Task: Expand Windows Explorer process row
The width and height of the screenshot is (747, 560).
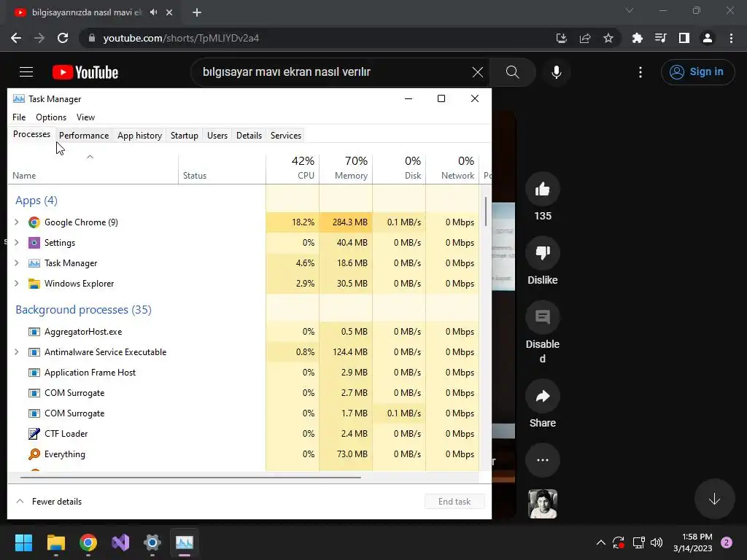Action: [x=17, y=284]
